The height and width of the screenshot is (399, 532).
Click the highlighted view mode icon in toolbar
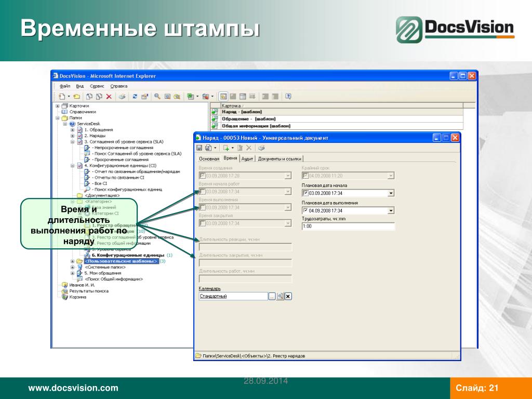tap(223, 97)
